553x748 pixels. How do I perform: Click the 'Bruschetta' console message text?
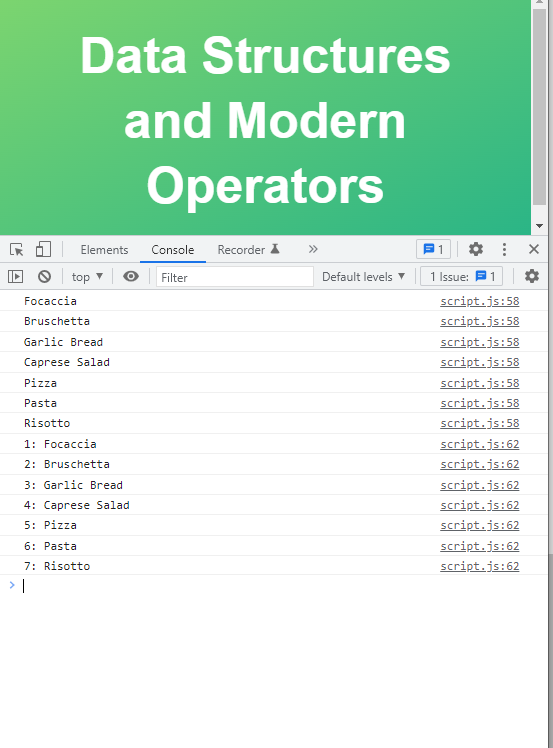click(57, 321)
